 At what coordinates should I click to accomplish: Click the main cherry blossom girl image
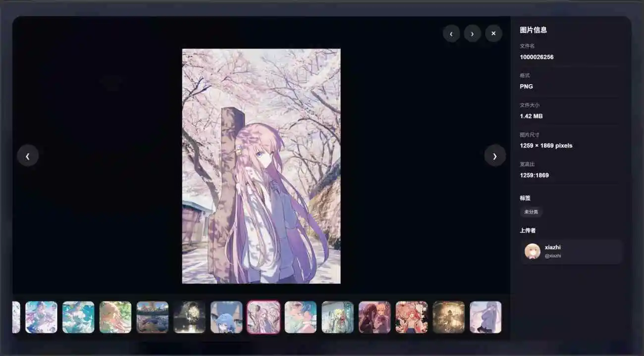click(x=261, y=166)
